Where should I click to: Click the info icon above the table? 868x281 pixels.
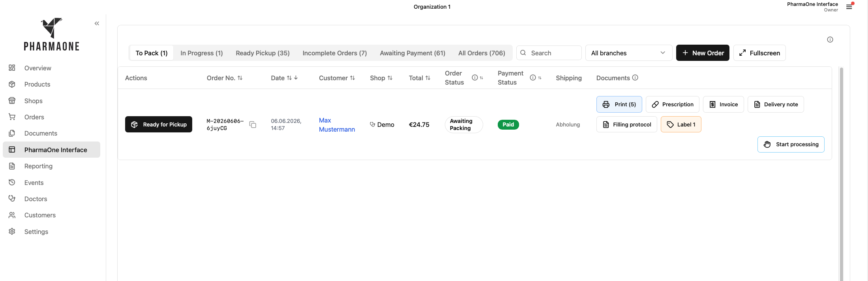830,40
